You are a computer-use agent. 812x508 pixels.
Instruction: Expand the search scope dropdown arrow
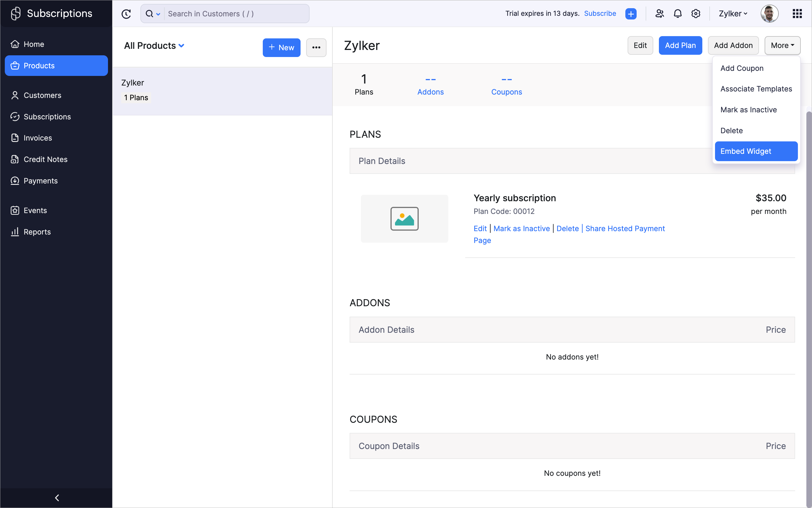tap(158, 14)
